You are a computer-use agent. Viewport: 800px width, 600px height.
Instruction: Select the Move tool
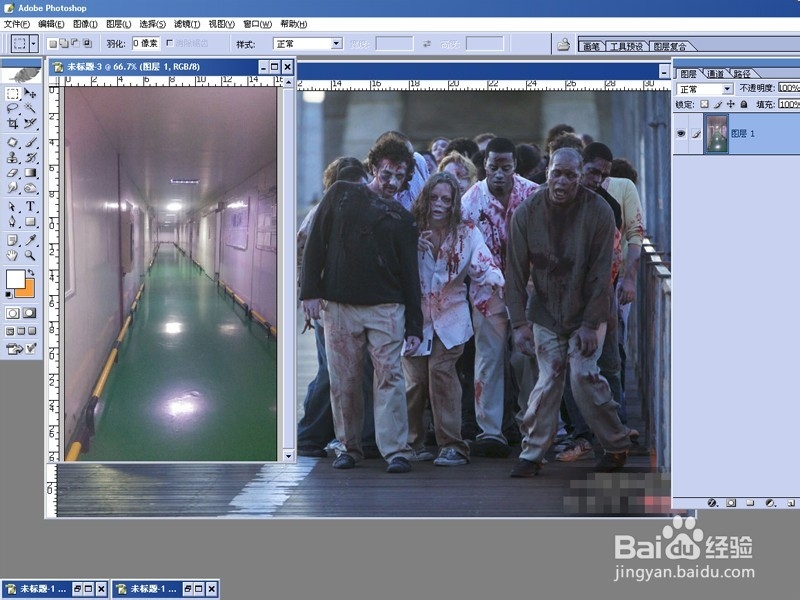[x=30, y=93]
